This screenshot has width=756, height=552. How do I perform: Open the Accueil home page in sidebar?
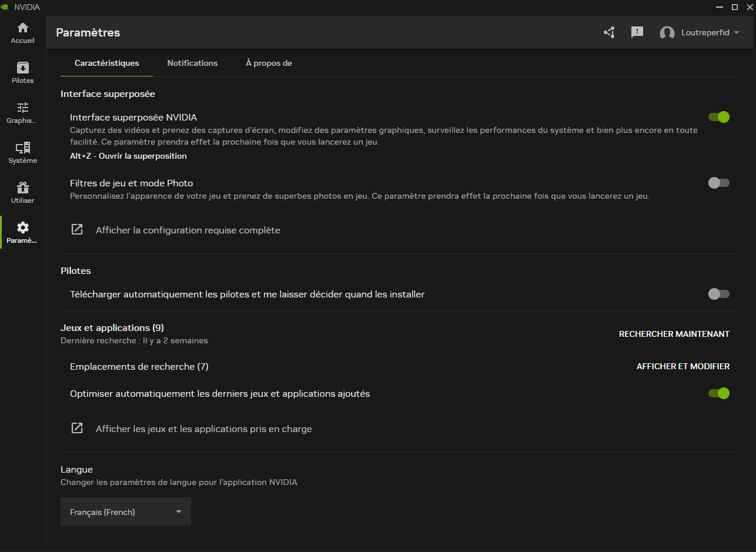pyautogui.click(x=22, y=33)
